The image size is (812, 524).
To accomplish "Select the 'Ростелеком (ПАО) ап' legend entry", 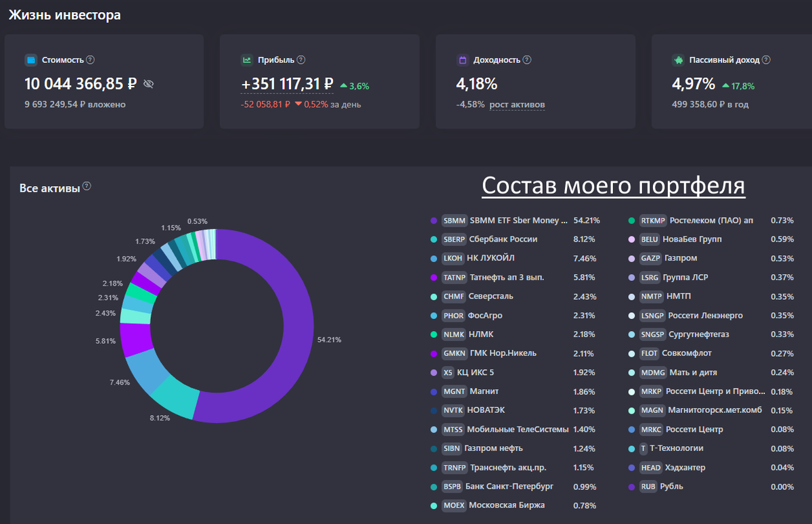I will pos(710,221).
